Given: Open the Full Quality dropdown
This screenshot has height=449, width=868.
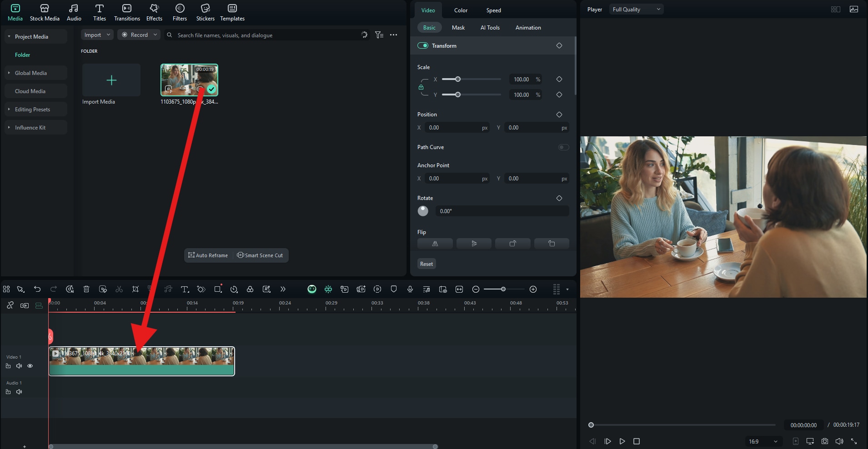Looking at the screenshot, I should coord(636,10).
